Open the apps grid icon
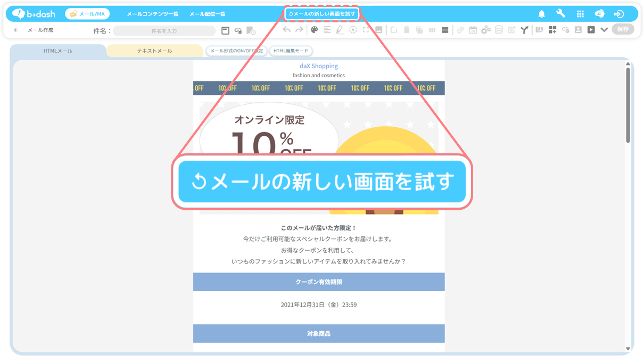The width and height of the screenshot is (644, 362). click(x=580, y=14)
